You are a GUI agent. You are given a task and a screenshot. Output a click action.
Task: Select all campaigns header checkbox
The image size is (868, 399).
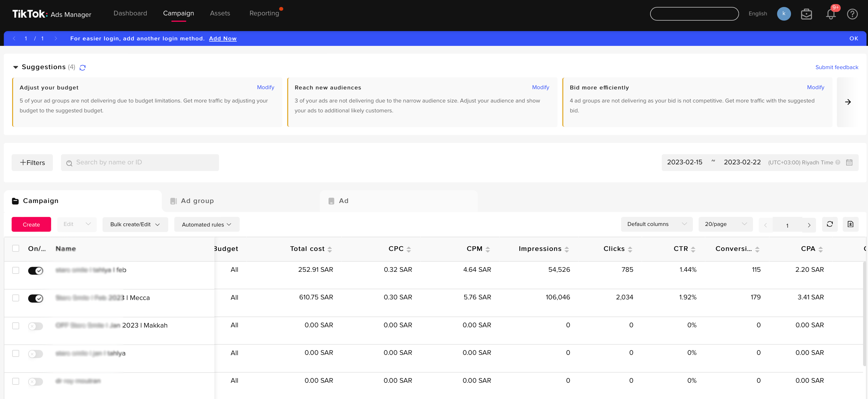coord(15,249)
